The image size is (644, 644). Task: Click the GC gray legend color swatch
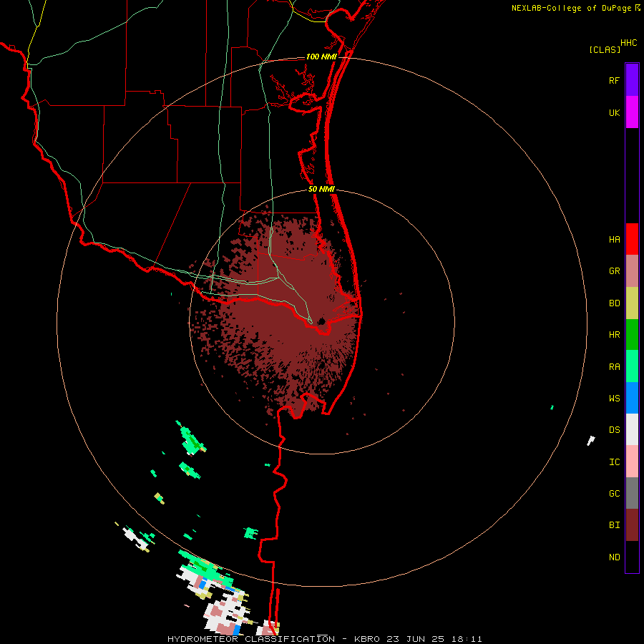pos(632,493)
